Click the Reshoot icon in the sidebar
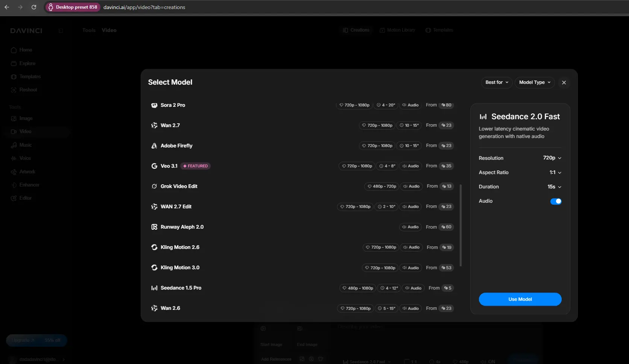629x364 pixels. click(14, 90)
